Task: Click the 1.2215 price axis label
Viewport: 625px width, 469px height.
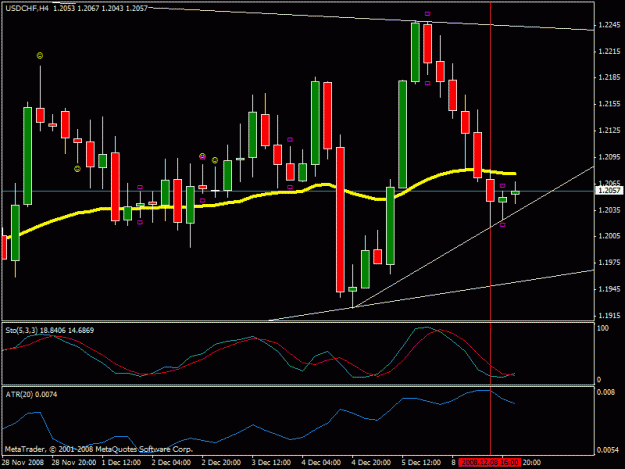Action: pos(609,51)
